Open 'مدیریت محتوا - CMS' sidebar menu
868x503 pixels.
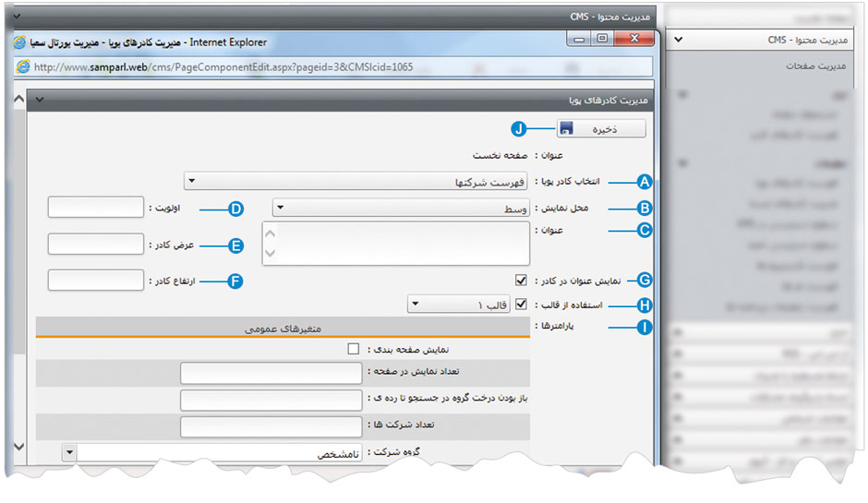[x=766, y=41]
